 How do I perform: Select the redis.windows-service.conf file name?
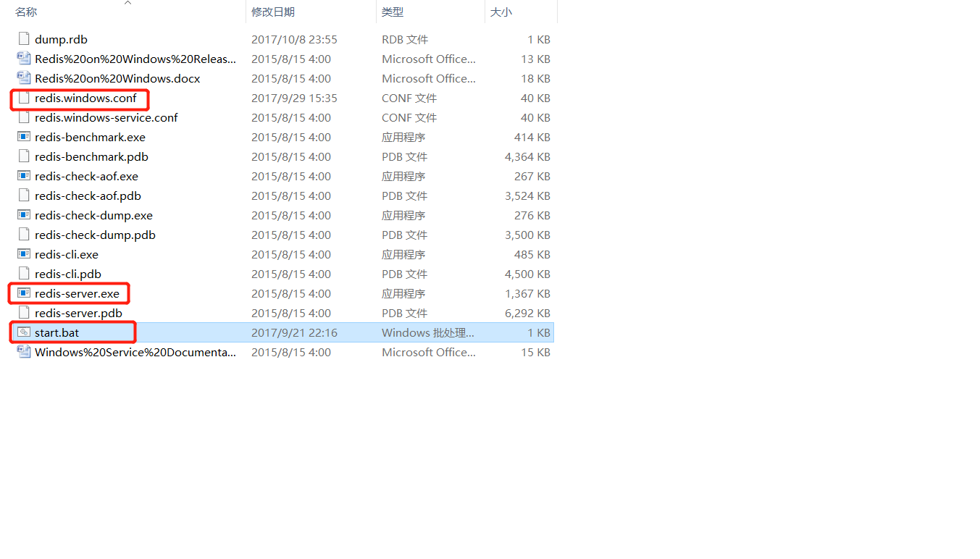[x=106, y=117]
